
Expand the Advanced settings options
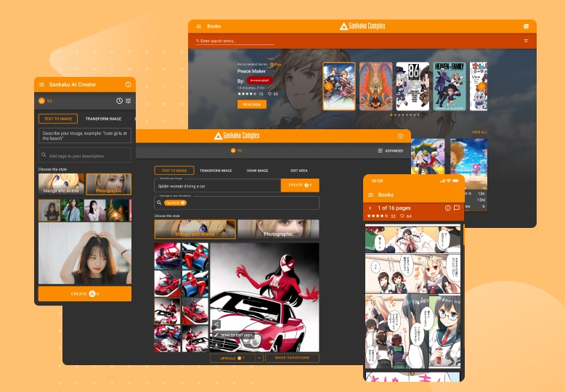coord(390,150)
